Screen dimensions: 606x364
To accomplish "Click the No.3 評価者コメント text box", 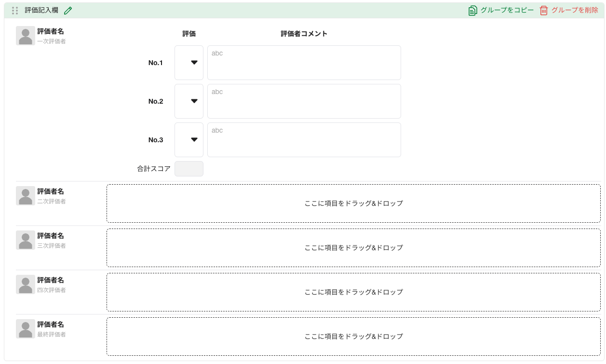I will (x=304, y=139).
